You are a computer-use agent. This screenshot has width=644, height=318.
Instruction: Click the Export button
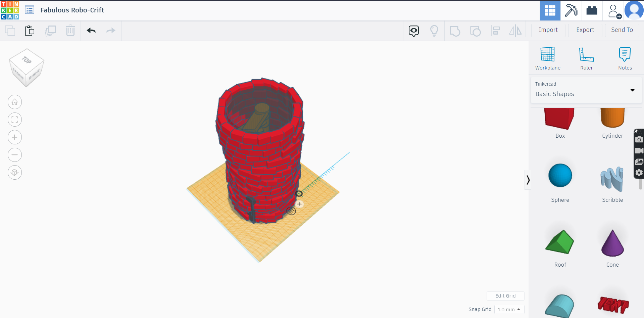pyautogui.click(x=585, y=30)
